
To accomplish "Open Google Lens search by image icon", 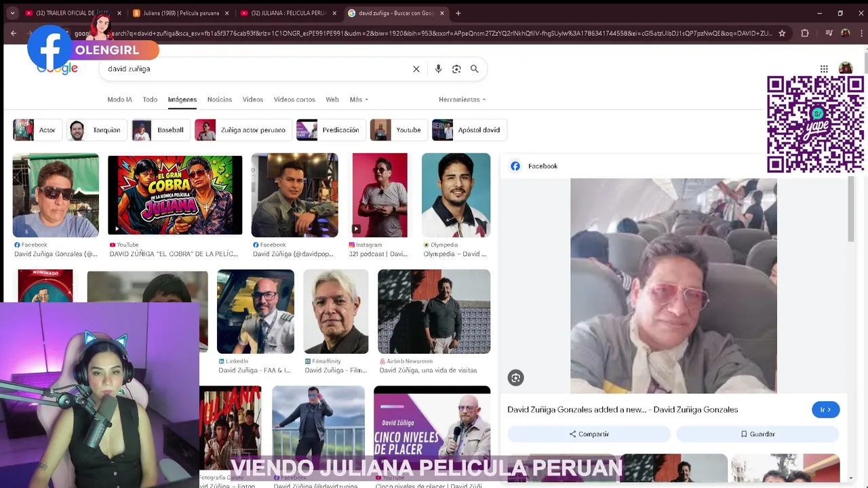I will click(x=456, y=69).
